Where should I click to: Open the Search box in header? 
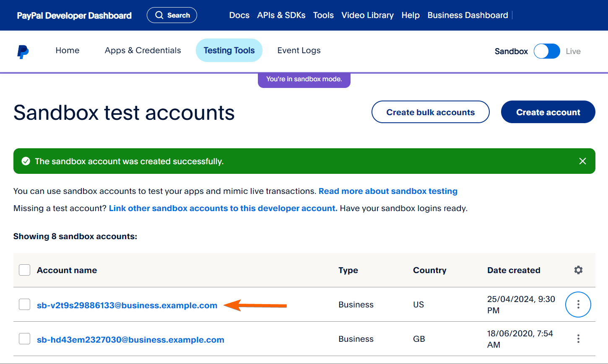(172, 15)
